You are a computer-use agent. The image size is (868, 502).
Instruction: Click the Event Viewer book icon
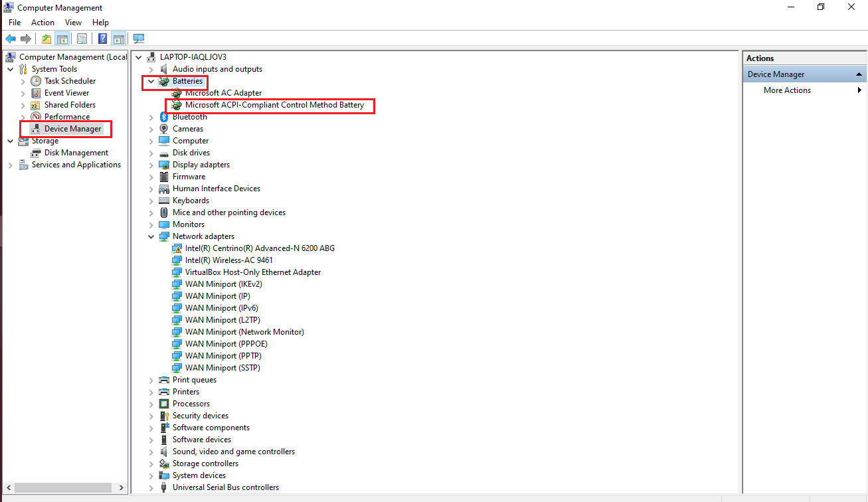(x=36, y=93)
